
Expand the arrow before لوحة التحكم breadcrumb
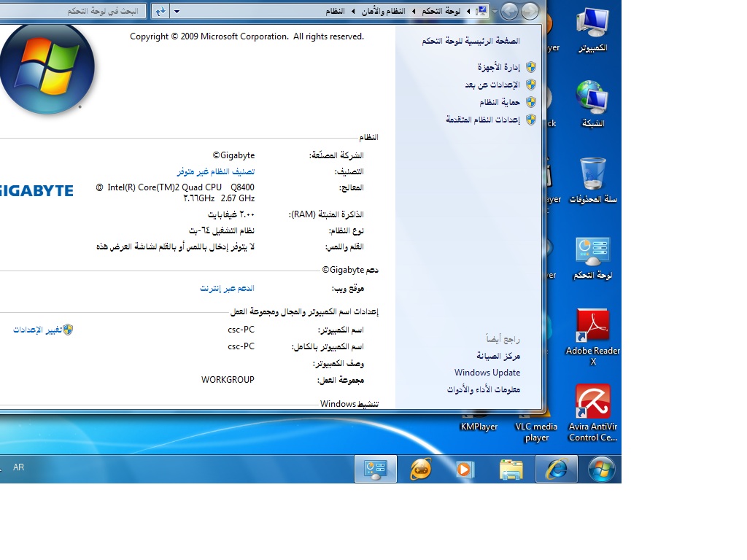pos(468,11)
